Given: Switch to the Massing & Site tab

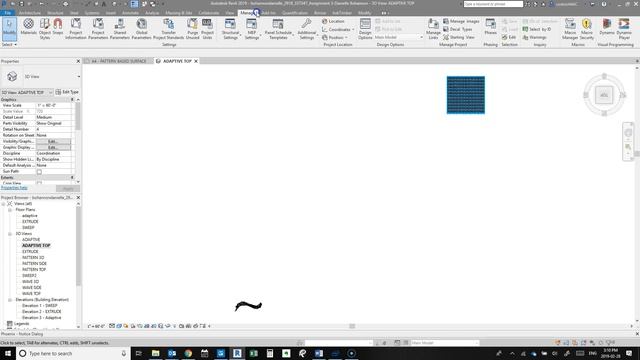Looking at the screenshot, I should coord(178,13).
